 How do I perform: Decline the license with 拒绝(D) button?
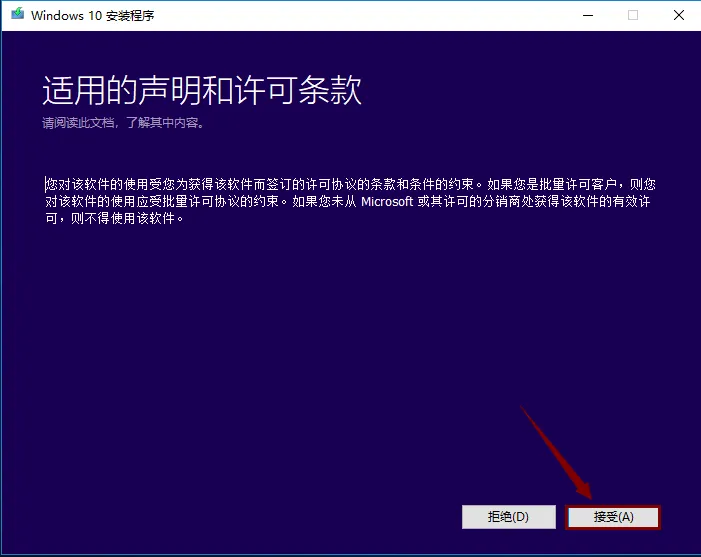pos(509,517)
